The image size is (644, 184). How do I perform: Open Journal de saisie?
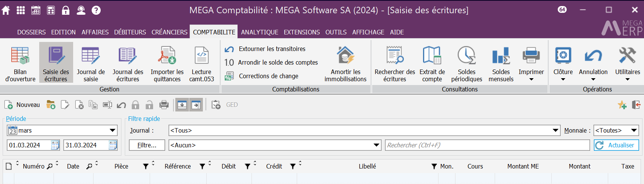click(91, 63)
